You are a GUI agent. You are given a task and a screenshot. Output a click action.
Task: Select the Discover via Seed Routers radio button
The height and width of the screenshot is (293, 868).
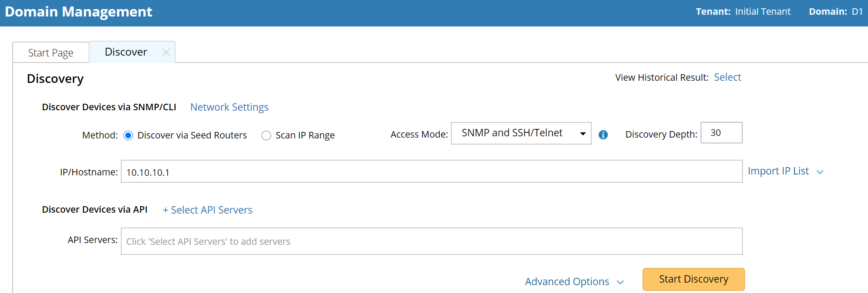coord(128,135)
